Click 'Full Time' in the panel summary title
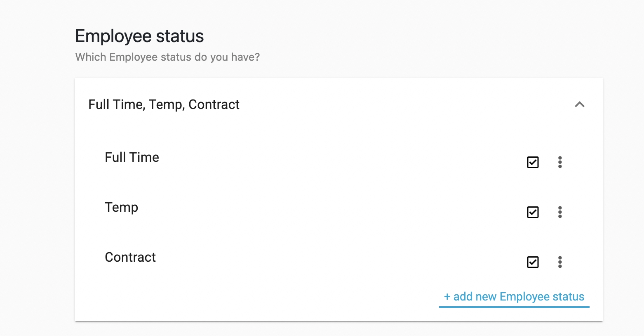Image resolution: width=644 pixels, height=336 pixels. pyautogui.click(x=115, y=104)
